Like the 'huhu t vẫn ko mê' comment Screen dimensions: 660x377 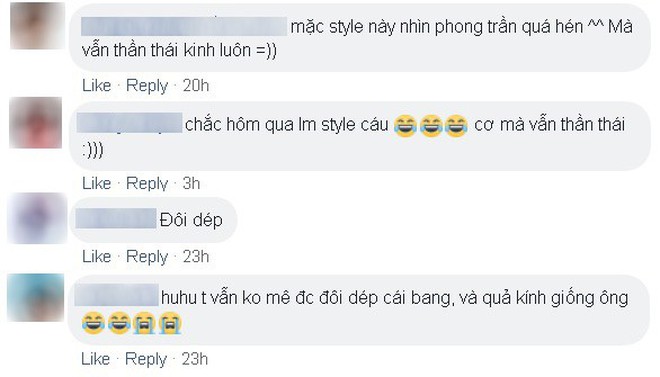(x=96, y=359)
